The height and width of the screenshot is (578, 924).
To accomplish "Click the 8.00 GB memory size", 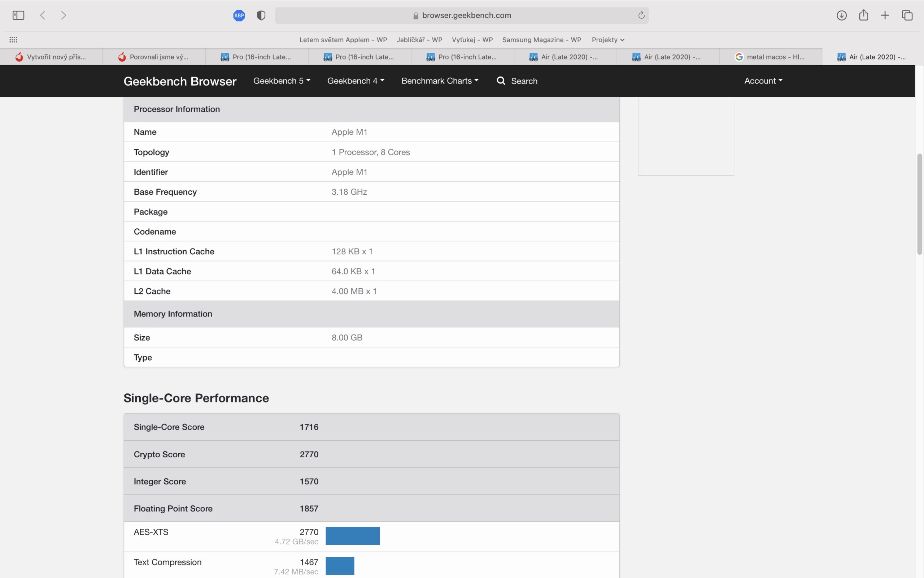I will click(x=347, y=337).
